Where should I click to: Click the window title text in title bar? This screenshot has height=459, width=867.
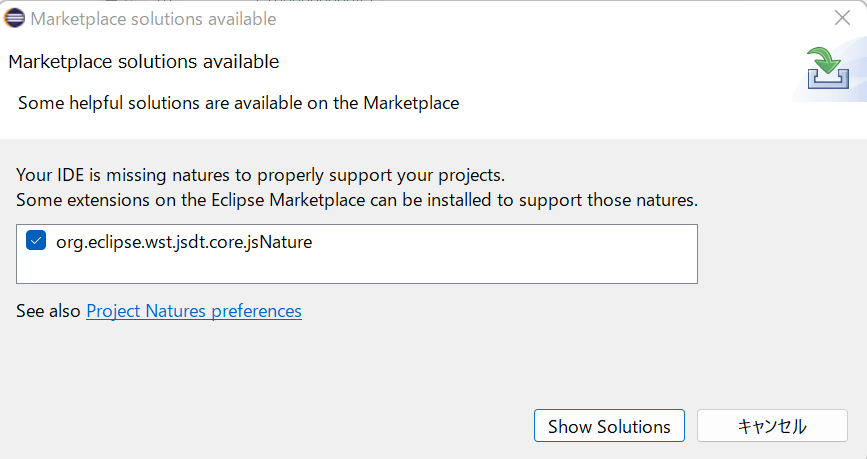point(153,19)
